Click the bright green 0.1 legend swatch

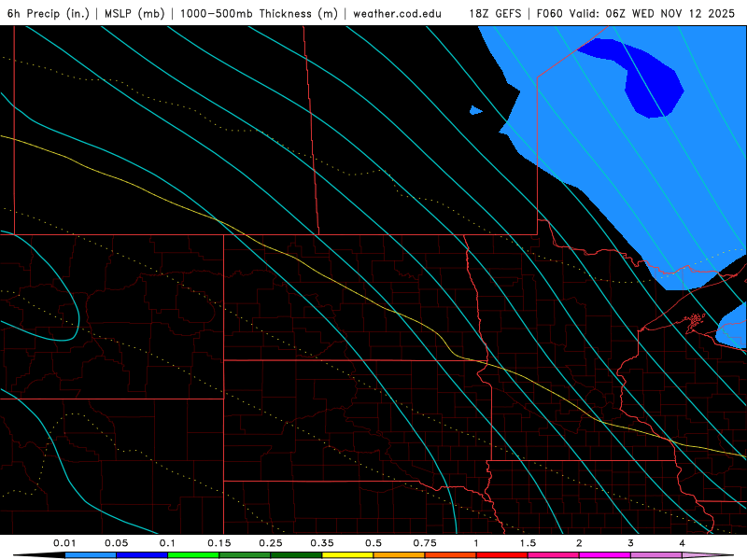(193, 555)
